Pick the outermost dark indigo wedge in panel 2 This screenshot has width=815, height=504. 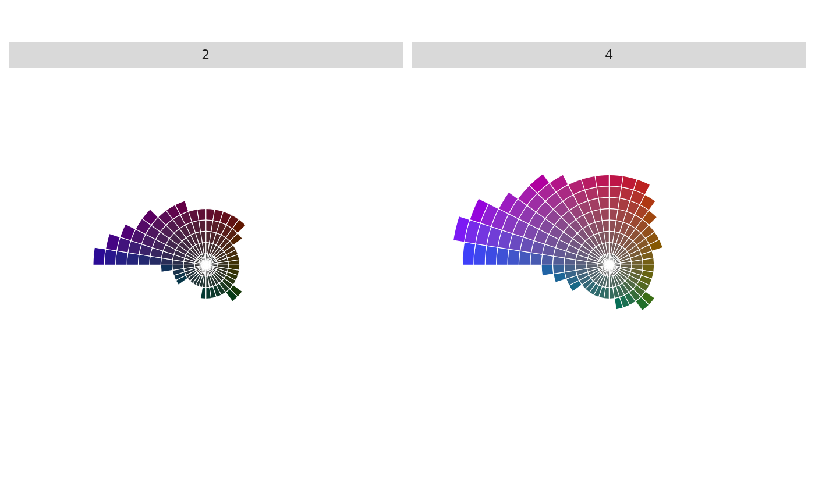tap(99, 257)
